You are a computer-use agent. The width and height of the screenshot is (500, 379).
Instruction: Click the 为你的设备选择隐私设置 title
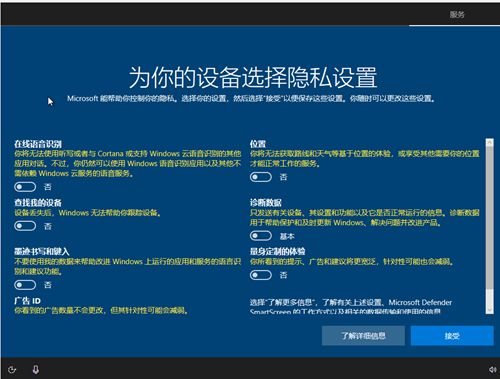(253, 77)
